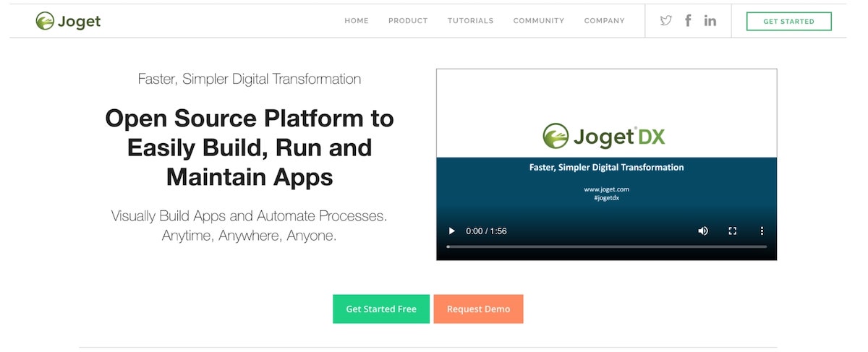Open Joget's Facebook page icon
868x352 pixels.
coord(688,20)
